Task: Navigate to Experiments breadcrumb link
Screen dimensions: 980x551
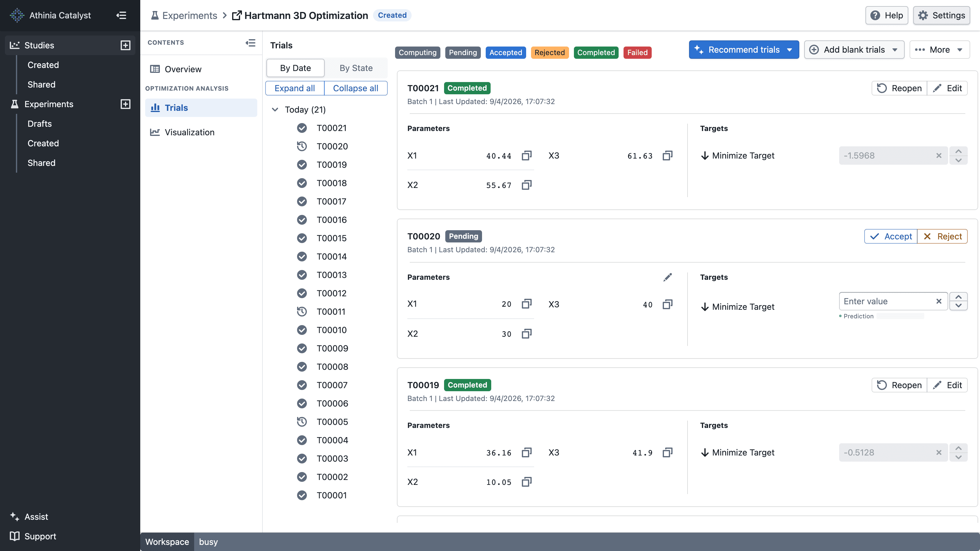Action: 184,15
